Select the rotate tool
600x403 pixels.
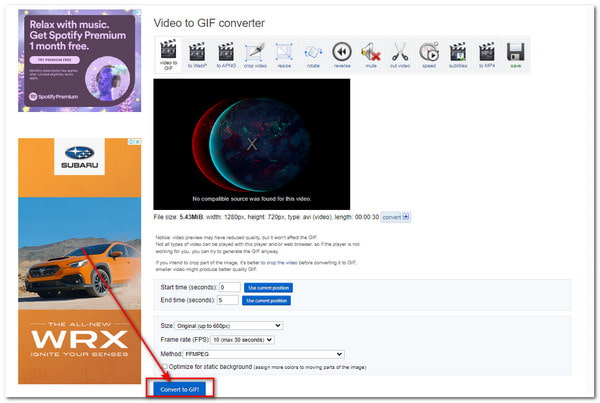point(313,55)
